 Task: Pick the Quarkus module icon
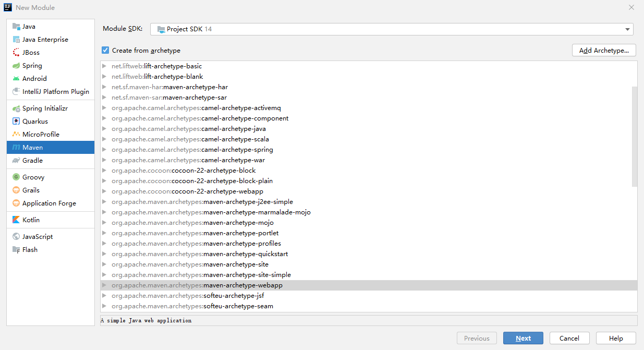(x=16, y=121)
